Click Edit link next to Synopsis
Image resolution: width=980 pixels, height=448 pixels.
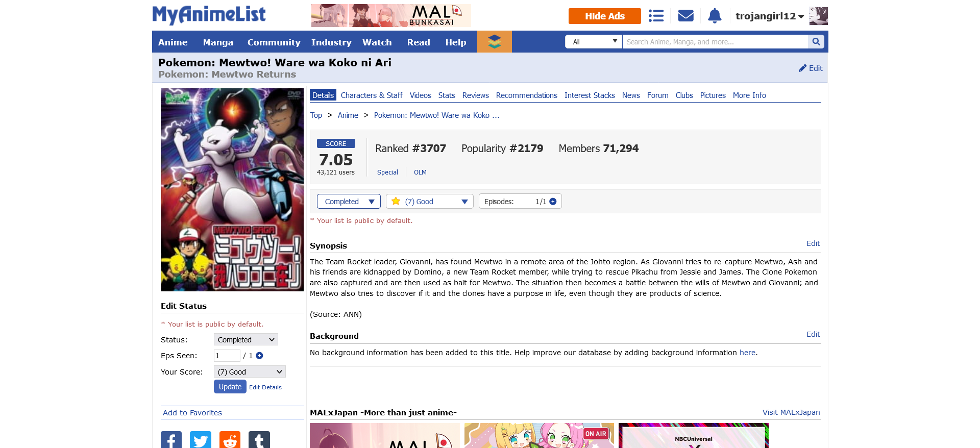pyautogui.click(x=813, y=243)
